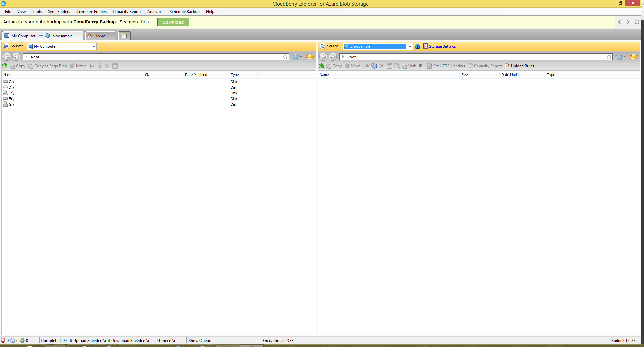Click Move in the left pane toolbar
Screen dimensions: 644x347
click(78, 66)
